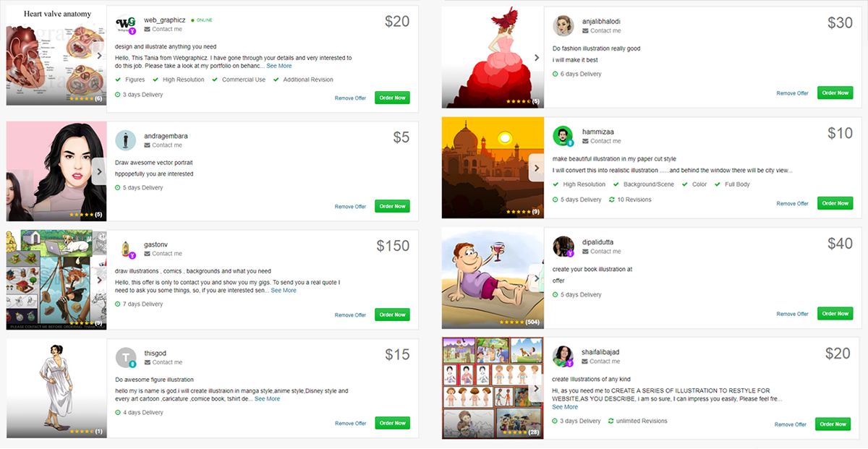Show next image on Taj Mahal illustration
Image resolution: width=868 pixels, height=449 pixels.
point(536,168)
